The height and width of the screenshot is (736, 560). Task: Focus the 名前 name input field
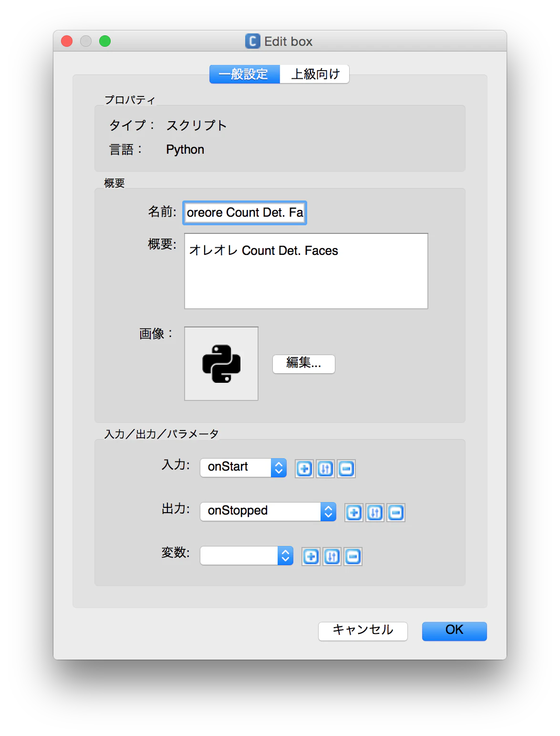pyautogui.click(x=245, y=213)
